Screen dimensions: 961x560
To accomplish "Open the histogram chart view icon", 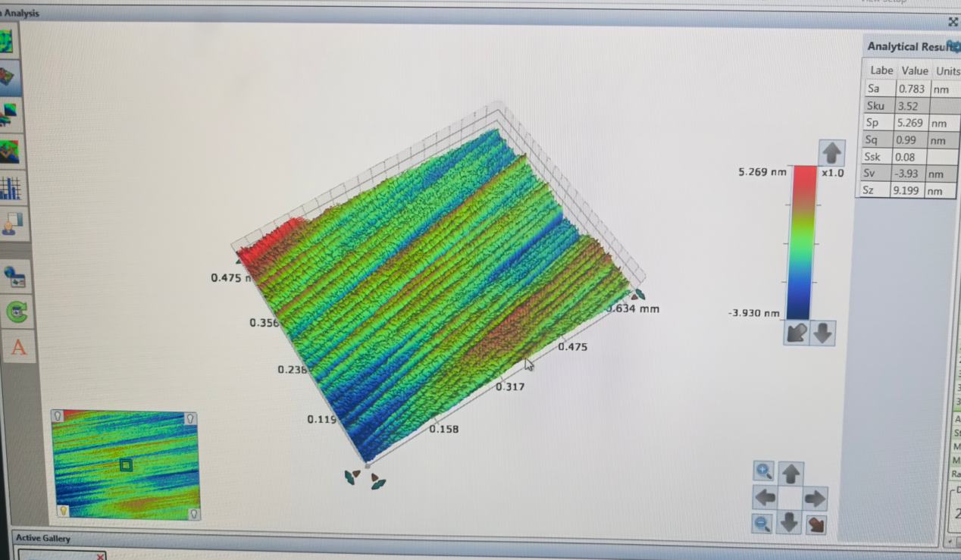I will tap(11, 187).
